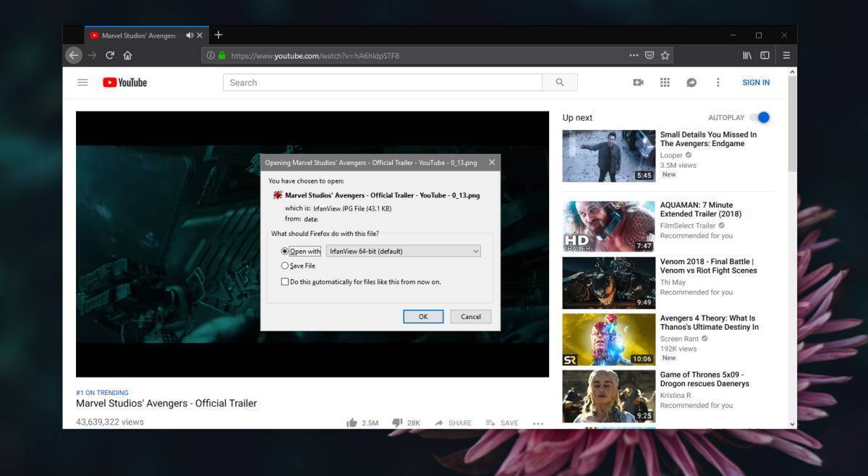
Task: Expand the IrfanView 64-bit application dropdown
Action: coord(403,251)
